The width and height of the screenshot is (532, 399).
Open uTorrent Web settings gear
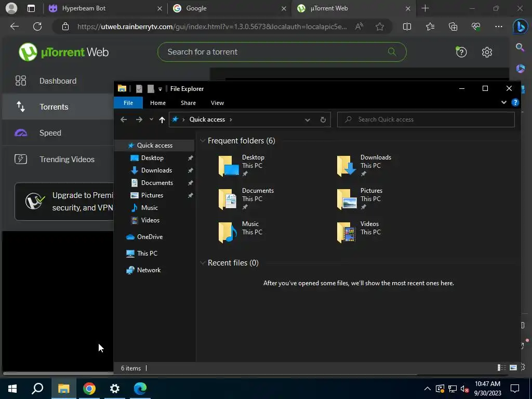487,52
